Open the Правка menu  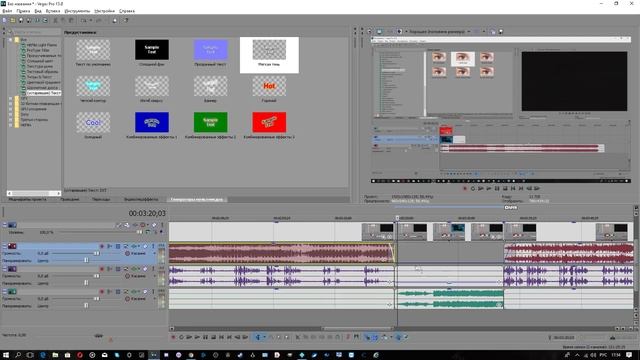tap(23, 11)
